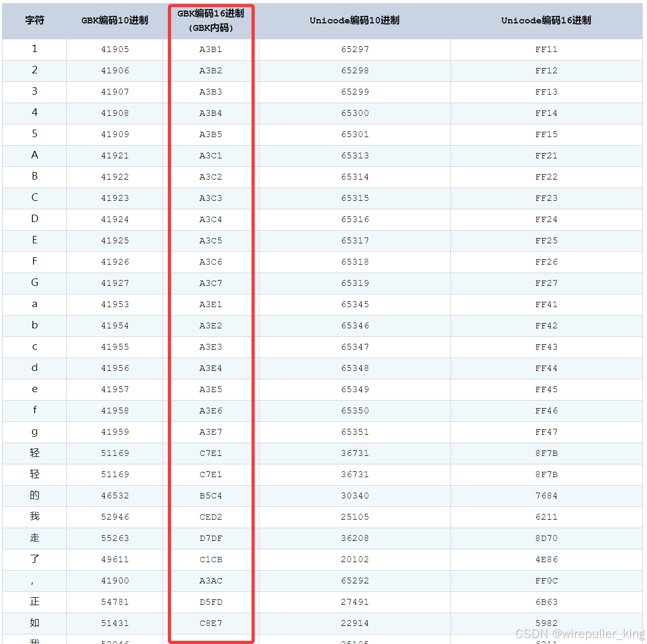Click the cell showing C1CB
This screenshot has width=647, height=644.
[x=211, y=560]
